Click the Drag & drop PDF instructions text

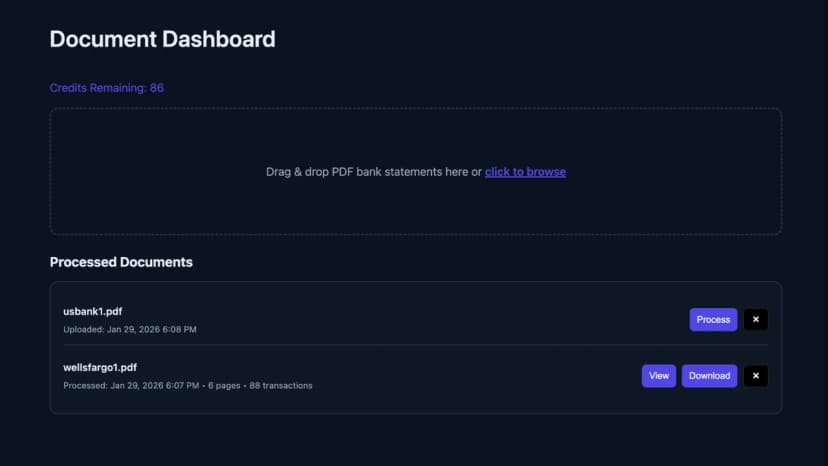(x=374, y=172)
